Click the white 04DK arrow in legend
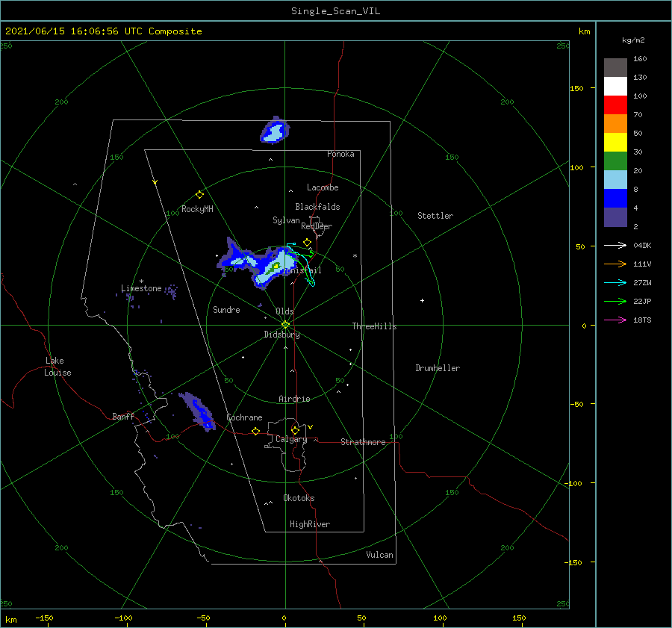 (x=615, y=245)
